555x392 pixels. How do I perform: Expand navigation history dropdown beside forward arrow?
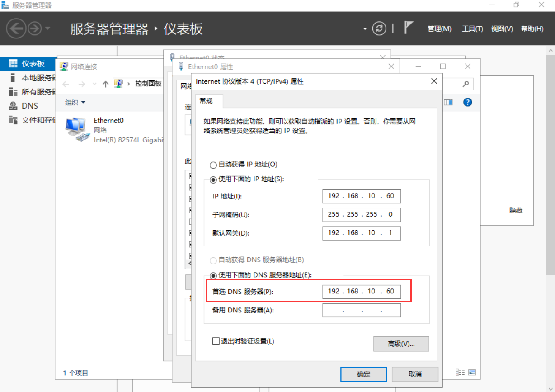click(x=47, y=29)
